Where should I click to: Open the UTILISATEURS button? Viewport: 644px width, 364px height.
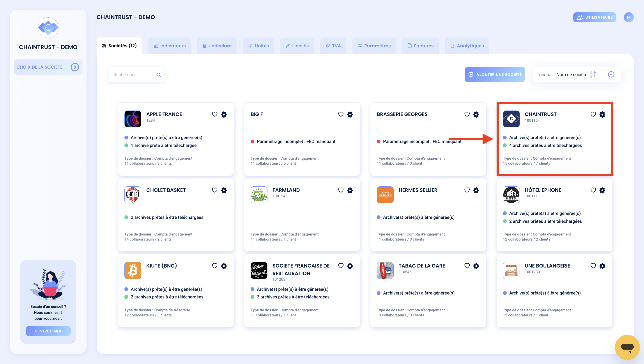[594, 17]
